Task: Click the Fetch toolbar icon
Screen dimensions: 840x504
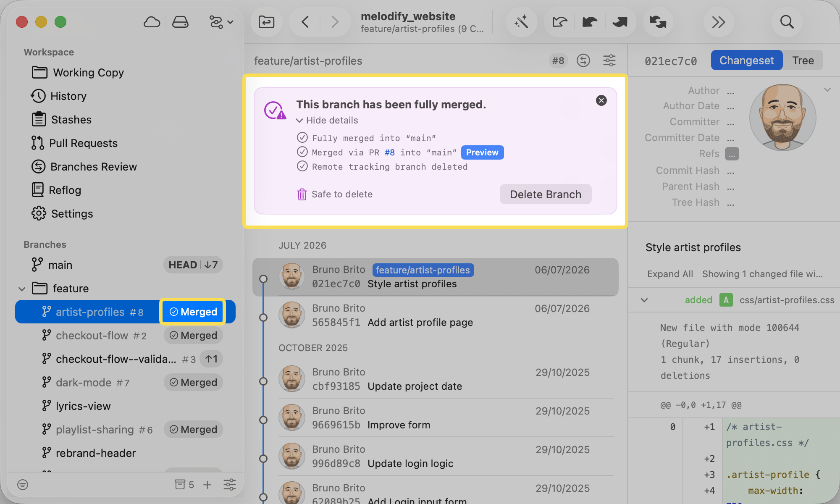Action: pyautogui.click(x=560, y=22)
